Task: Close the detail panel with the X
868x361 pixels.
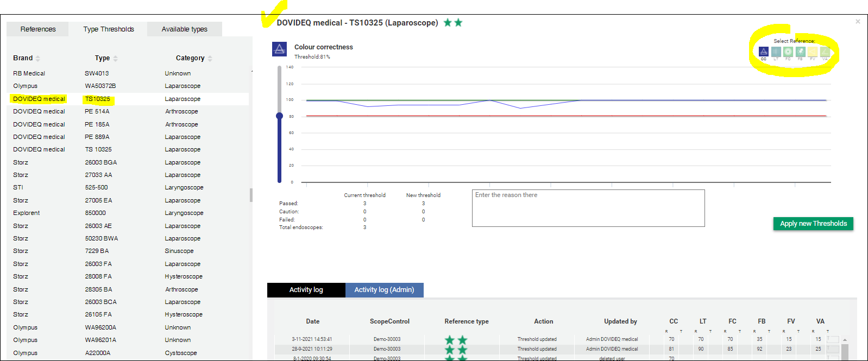Action: click(x=858, y=22)
